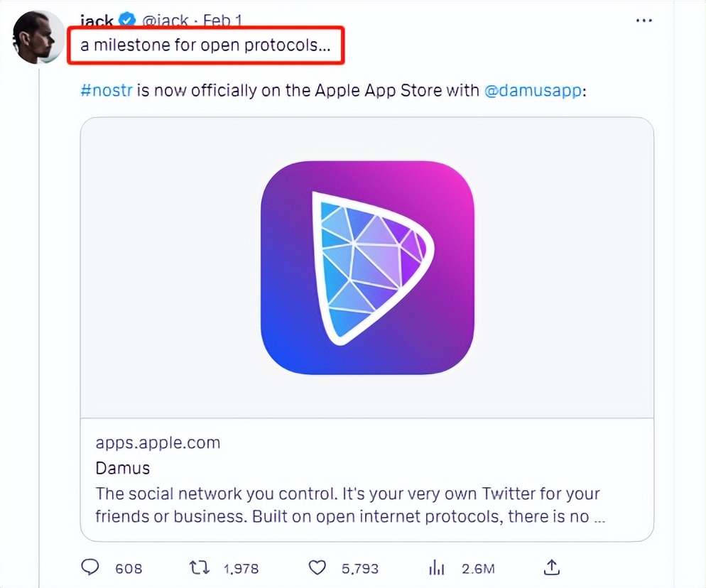Click the blue verified badge beside jack
The width and height of the screenshot is (706, 588).
point(127,20)
